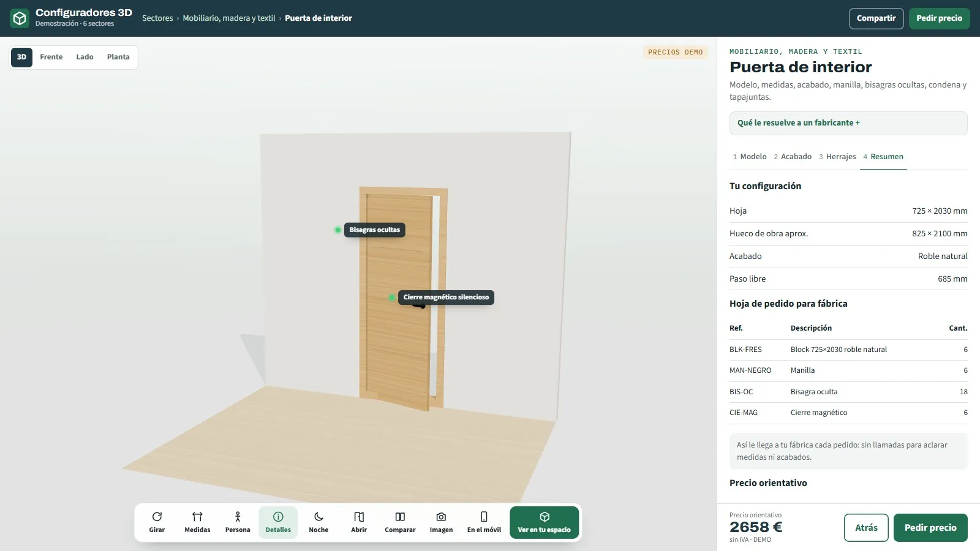Image resolution: width=980 pixels, height=551 pixels.
Task: Click the Roble natural finish value
Action: click(x=943, y=257)
